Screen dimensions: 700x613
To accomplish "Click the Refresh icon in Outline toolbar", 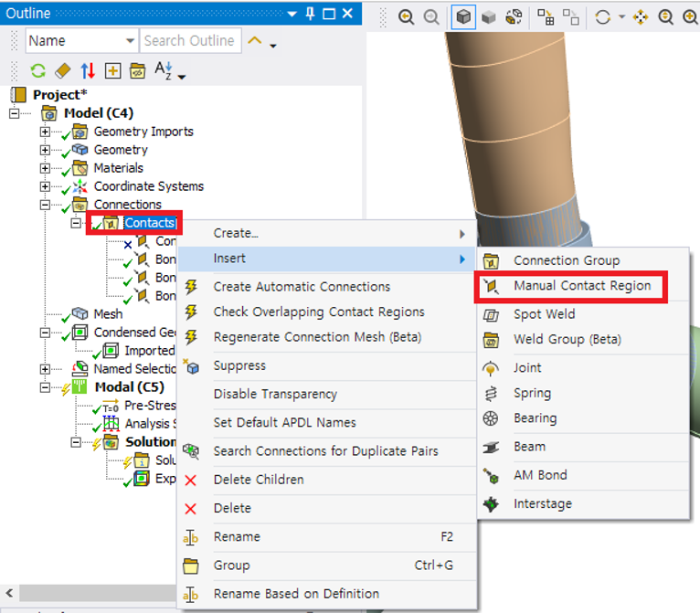I will 37,70.
